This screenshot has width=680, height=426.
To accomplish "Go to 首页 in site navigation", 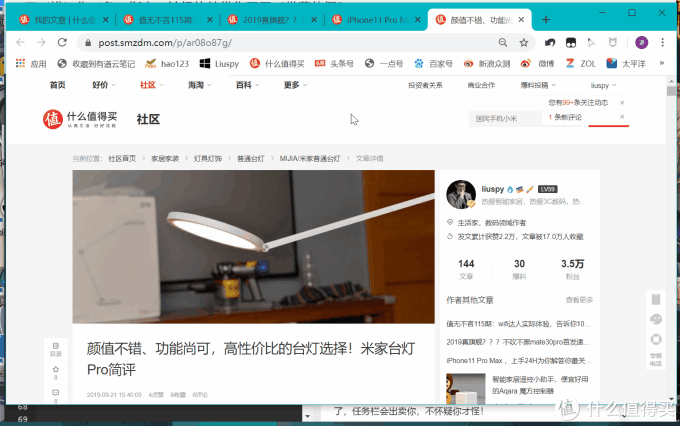I will 57,85.
